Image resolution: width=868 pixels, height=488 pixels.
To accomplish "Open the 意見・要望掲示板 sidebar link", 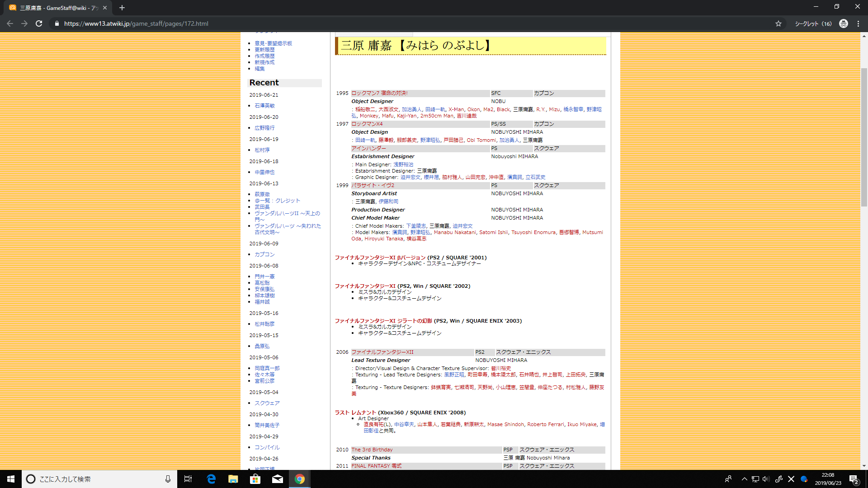I will coord(273,43).
